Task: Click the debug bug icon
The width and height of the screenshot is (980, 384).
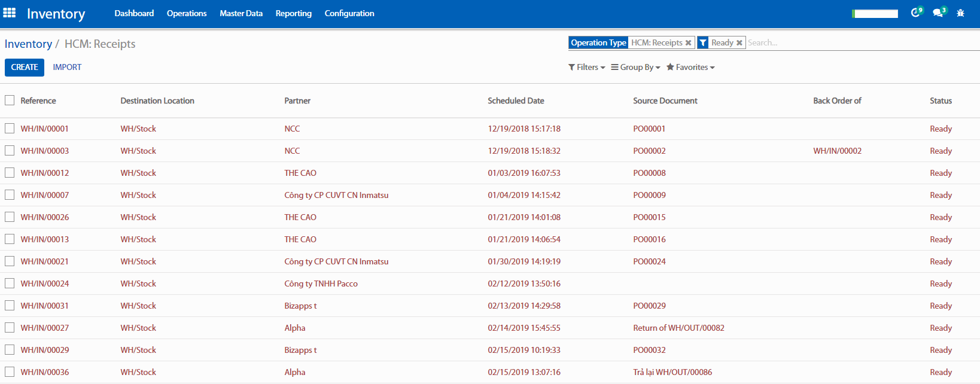Action: (960, 13)
